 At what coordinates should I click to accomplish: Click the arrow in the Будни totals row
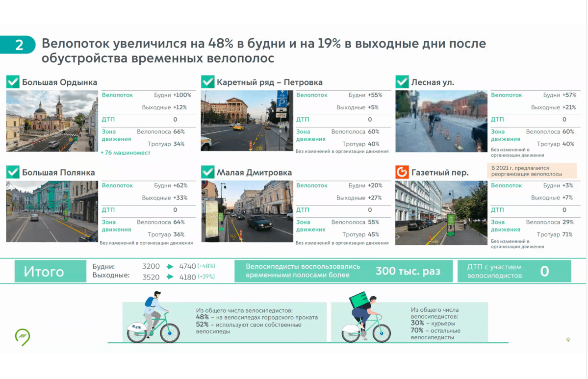coord(170,267)
